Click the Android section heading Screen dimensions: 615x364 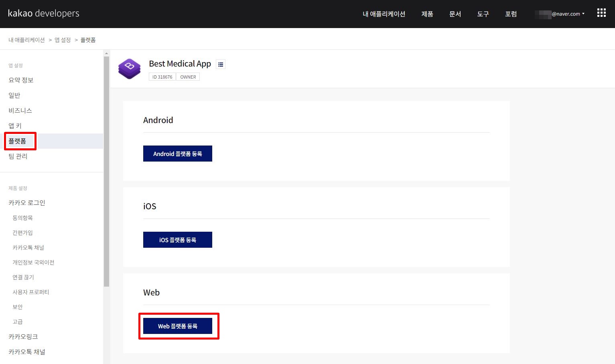158,120
